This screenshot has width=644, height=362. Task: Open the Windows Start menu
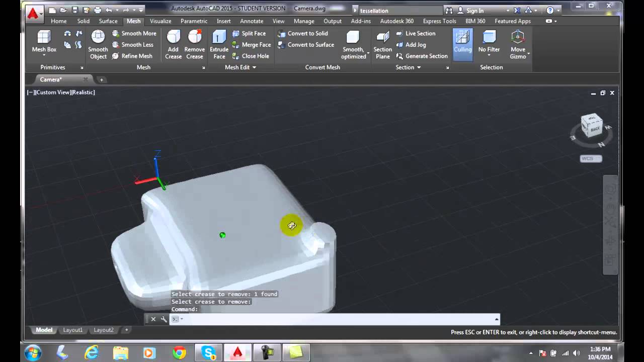[33, 352]
